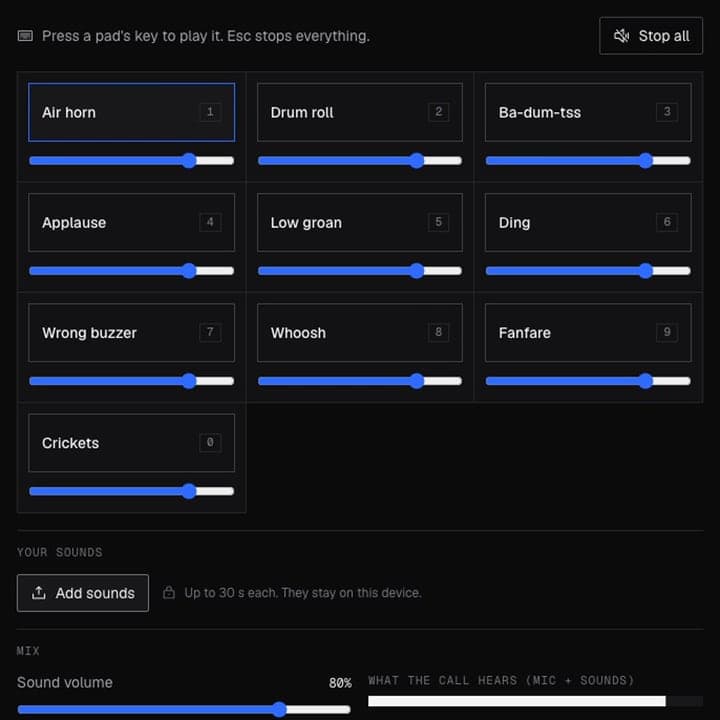Click the 'WHAT THE CALL HEARS' label
The width and height of the screenshot is (720, 720).
coord(501,680)
